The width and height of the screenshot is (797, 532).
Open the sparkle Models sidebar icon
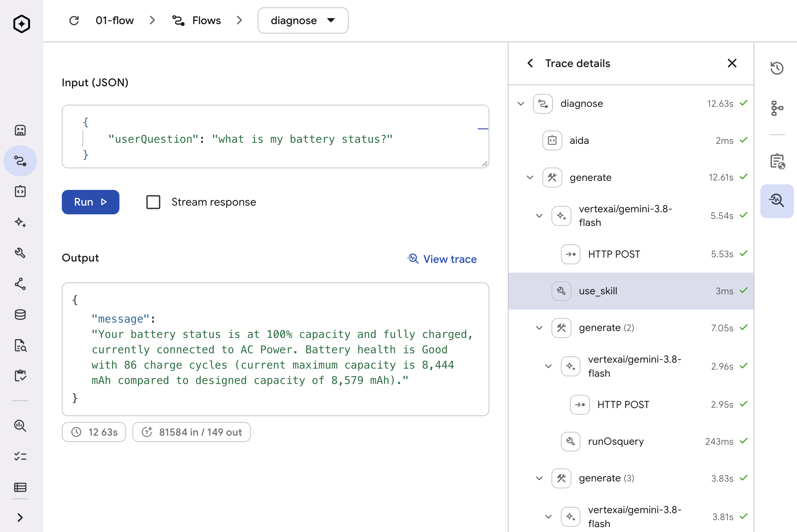20,222
